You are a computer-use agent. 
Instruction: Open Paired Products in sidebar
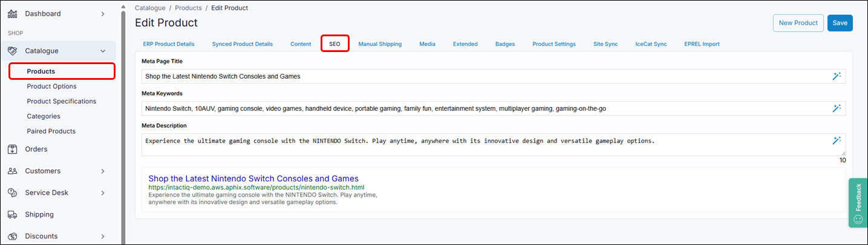point(51,131)
